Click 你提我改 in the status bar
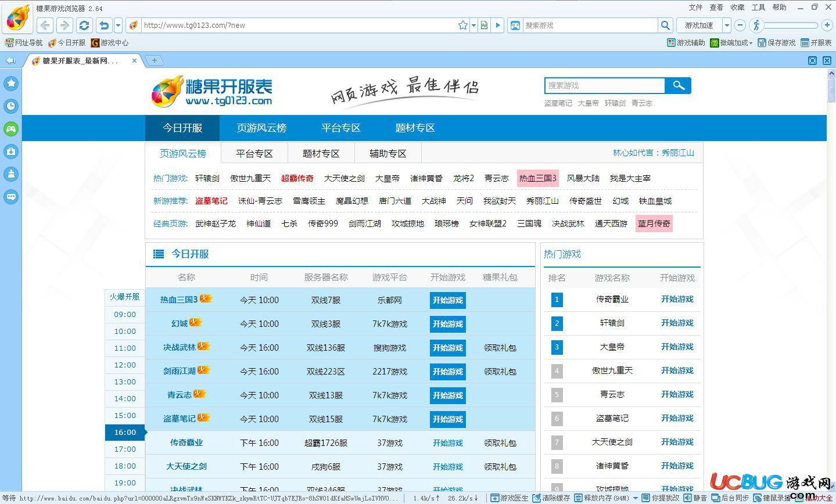 tap(661, 498)
